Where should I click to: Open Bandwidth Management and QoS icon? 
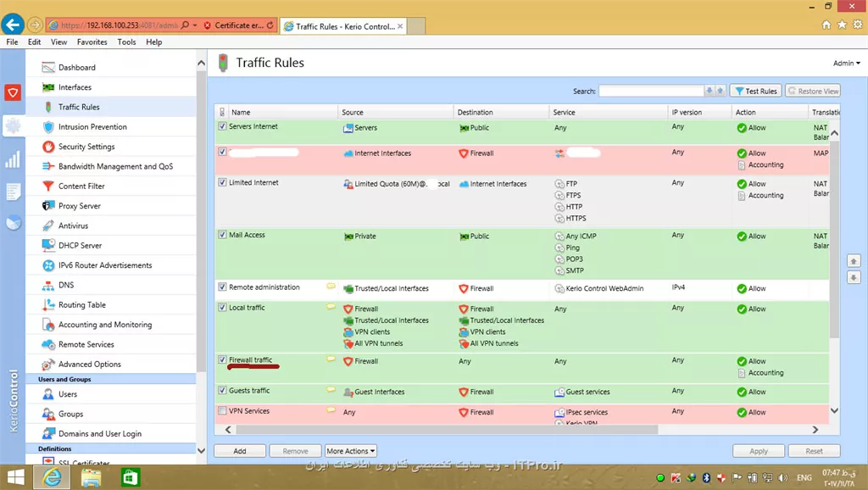(48, 166)
